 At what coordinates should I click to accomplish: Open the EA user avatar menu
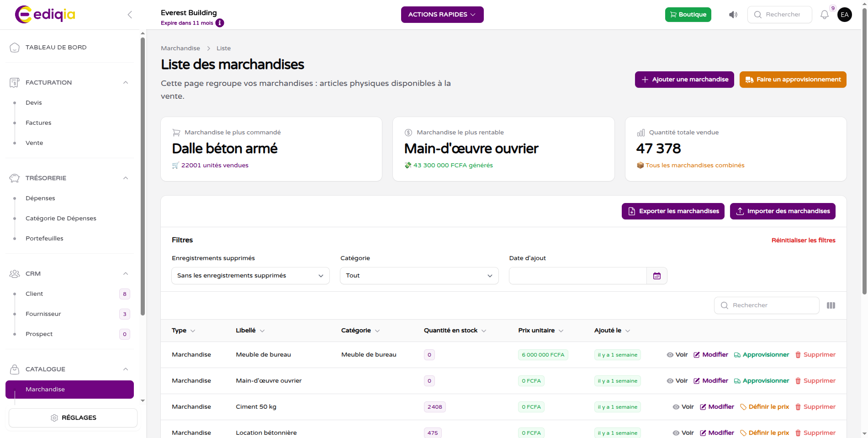coord(845,15)
